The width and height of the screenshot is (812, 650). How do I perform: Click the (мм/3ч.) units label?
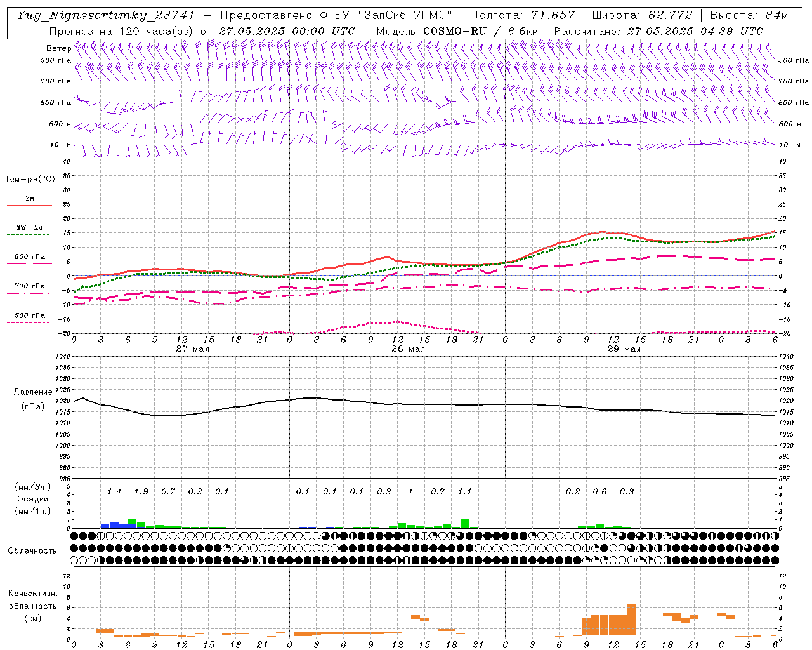click(33, 487)
